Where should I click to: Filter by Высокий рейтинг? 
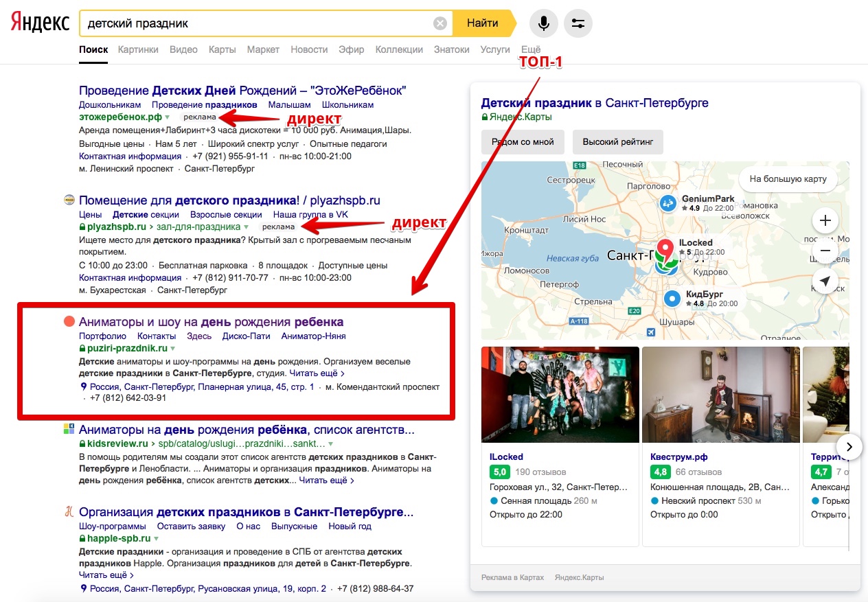coord(618,142)
